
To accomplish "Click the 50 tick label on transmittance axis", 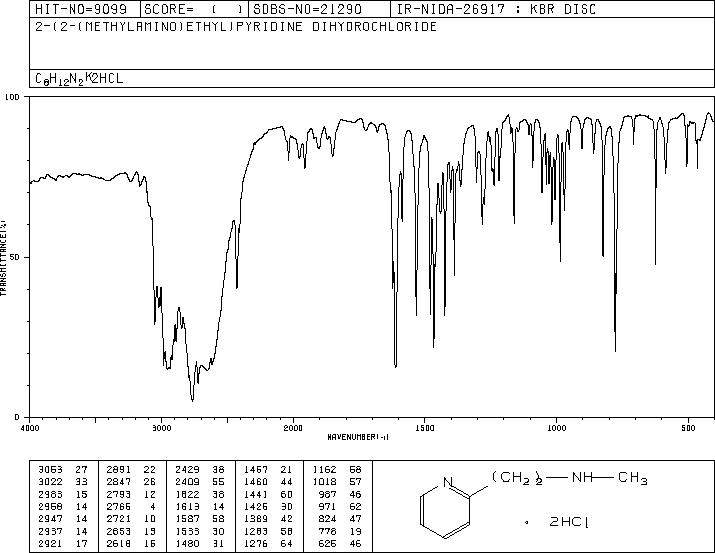I will [15, 257].
